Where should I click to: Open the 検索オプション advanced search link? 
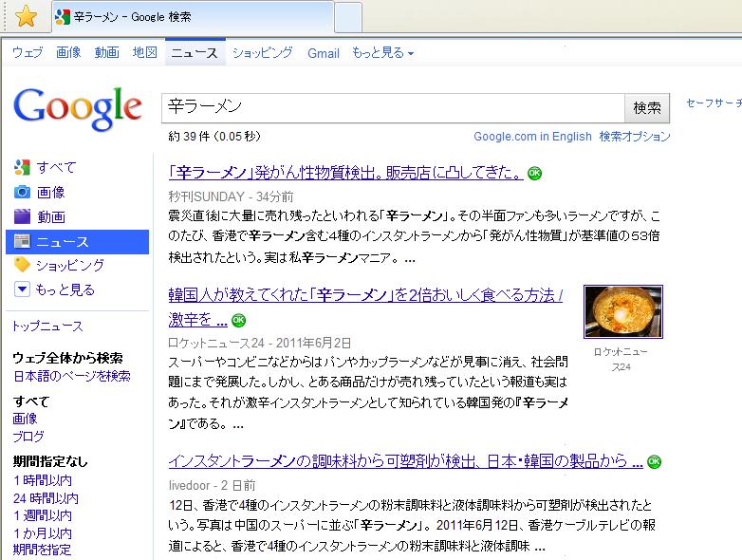(634, 137)
